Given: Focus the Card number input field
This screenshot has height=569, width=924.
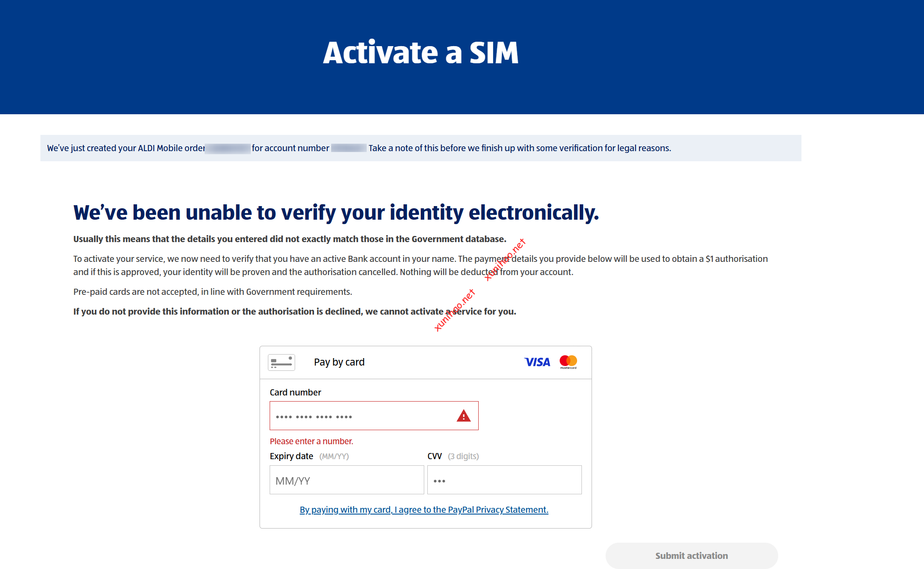Looking at the screenshot, I should [x=360, y=416].
